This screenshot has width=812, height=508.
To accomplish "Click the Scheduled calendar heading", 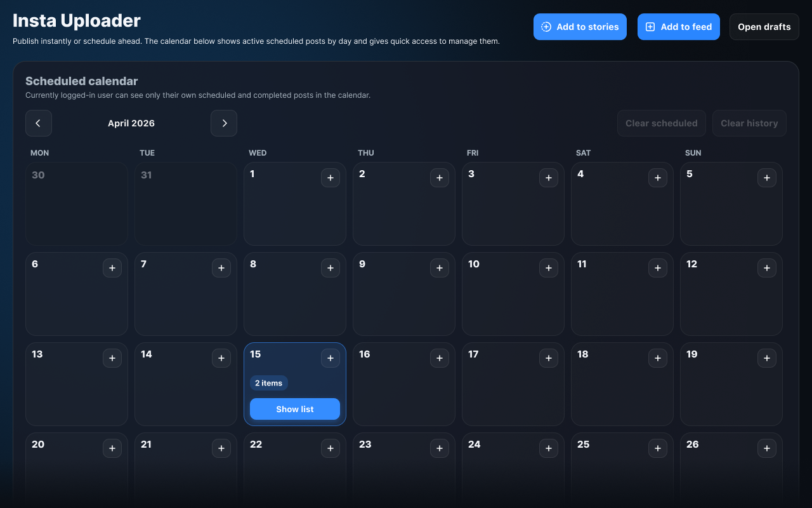I will tap(82, 81).
